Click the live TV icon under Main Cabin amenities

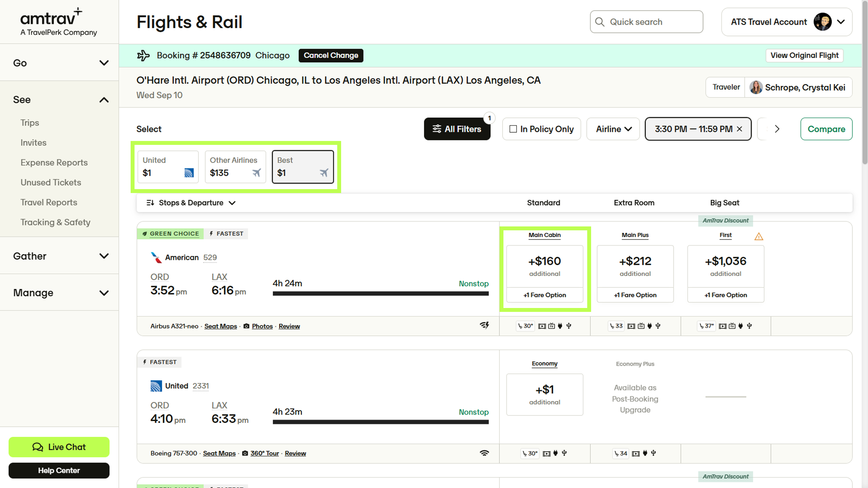[552, 326]
